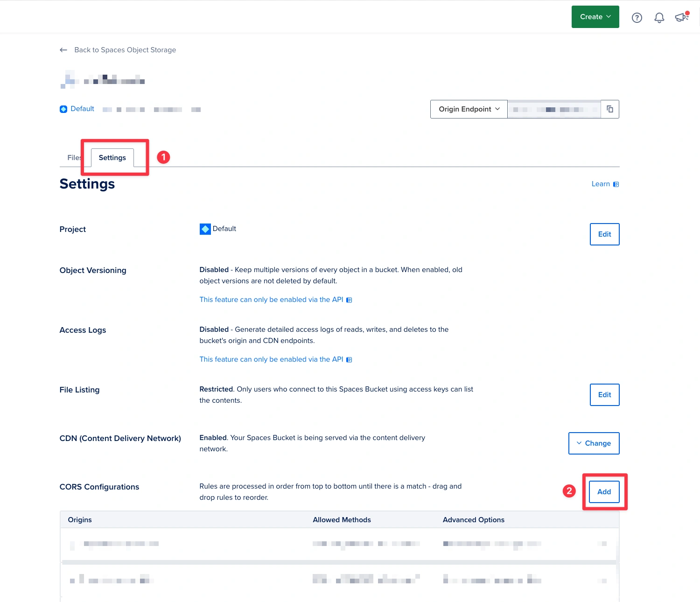The image size is (700, 602).
Task: Open the help question mark icon
Action: pos(637,17)
